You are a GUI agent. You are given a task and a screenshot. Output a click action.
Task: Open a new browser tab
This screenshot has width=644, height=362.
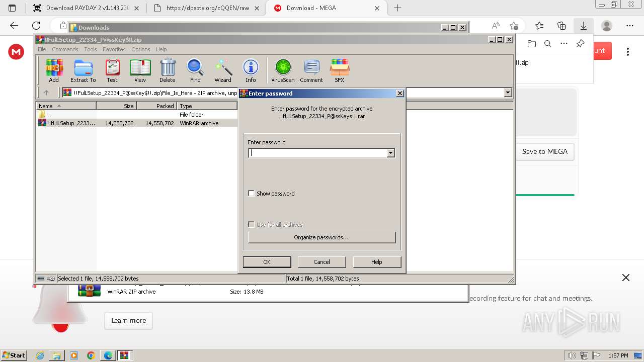click(397, 8)
